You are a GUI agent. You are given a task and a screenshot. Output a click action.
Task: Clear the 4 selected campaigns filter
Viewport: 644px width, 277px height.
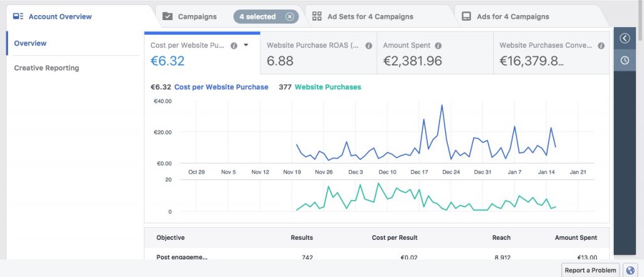[289, 17]
